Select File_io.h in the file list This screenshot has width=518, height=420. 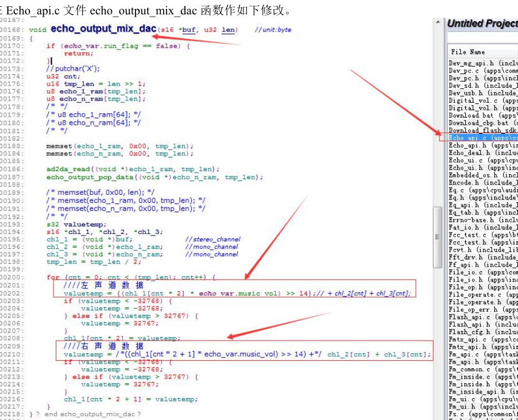[483, 280]
